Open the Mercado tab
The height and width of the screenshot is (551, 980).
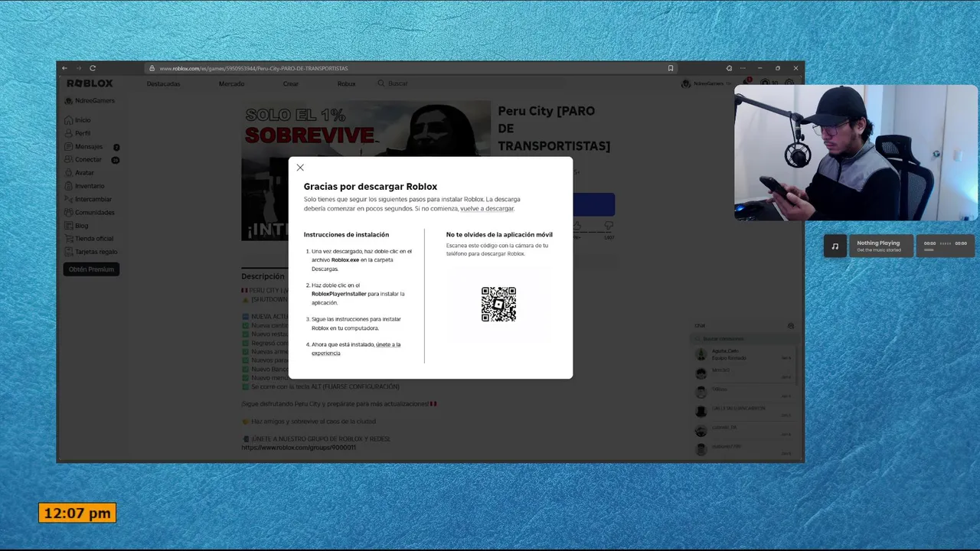tap(231, 83)
